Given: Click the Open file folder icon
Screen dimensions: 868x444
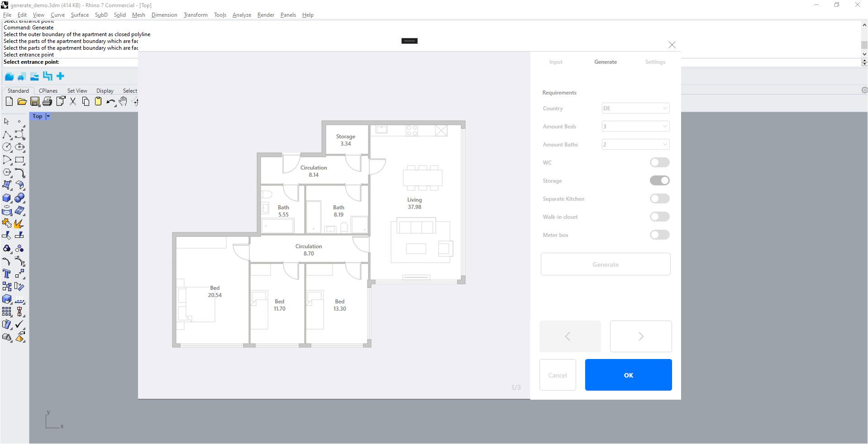Looking at the screenshot, I should (22, 102).
